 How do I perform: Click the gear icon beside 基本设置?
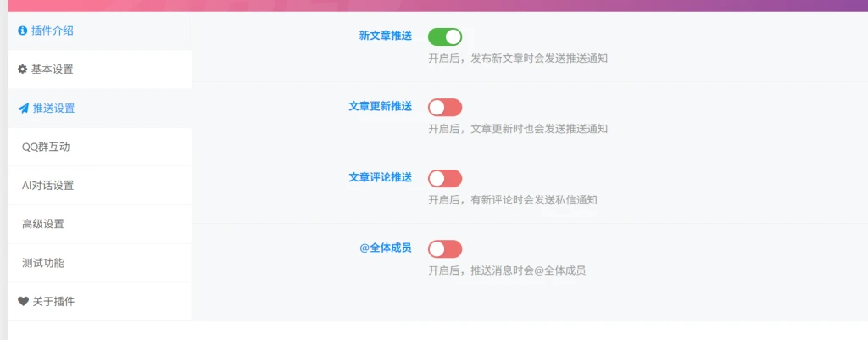pyautogui.click(x=23, y=70)
